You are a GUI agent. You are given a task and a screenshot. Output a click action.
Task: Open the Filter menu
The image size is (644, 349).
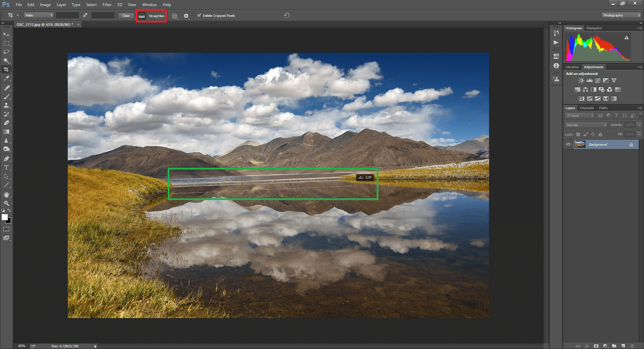pyautogui.click(x=107, y=5)
